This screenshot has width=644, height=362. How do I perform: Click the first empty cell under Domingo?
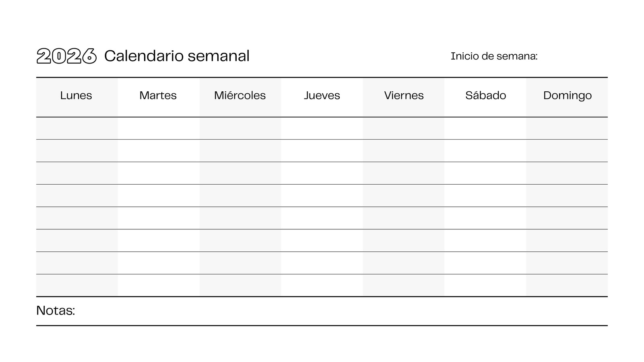(x=567, y=128)
